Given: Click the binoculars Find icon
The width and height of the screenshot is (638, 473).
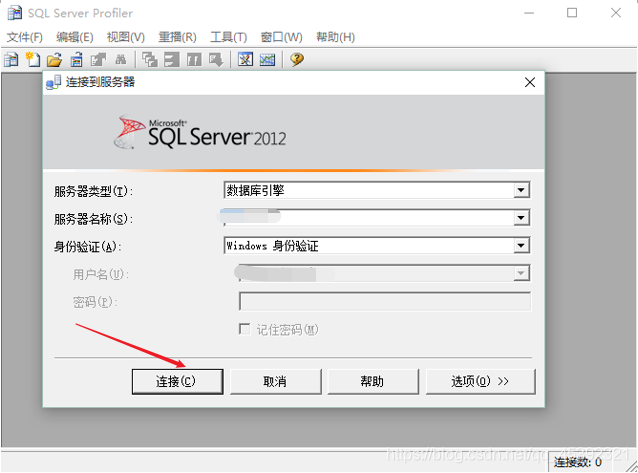Looking at the screenshot, I should (120, 60).
